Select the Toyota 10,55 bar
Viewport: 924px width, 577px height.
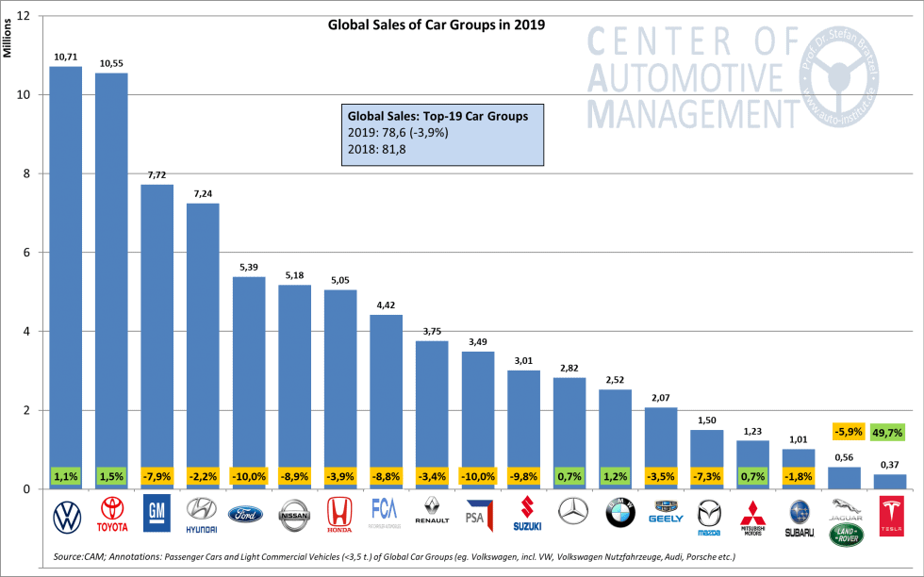(111, 281)
